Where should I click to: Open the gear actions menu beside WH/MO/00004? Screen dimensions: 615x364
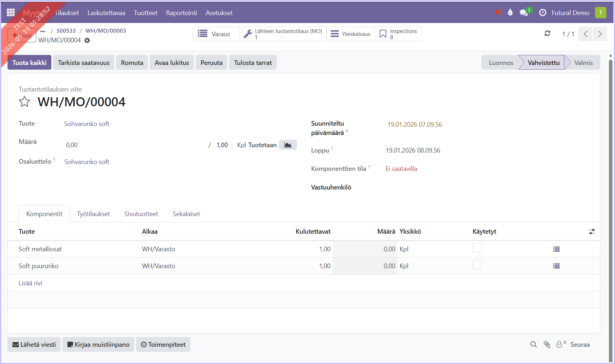click(87, 41)
